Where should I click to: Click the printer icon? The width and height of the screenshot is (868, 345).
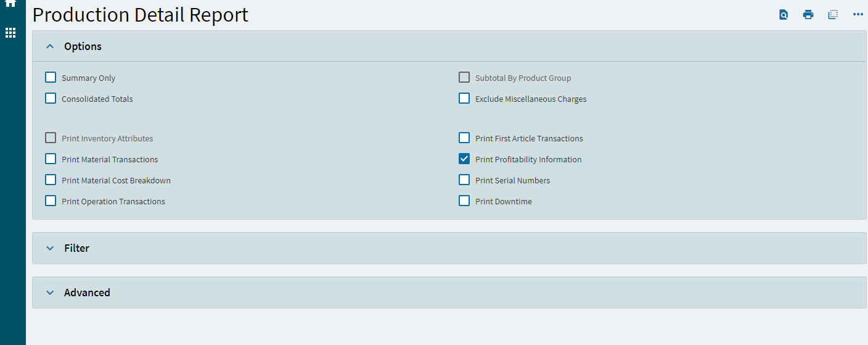[808, 15]
